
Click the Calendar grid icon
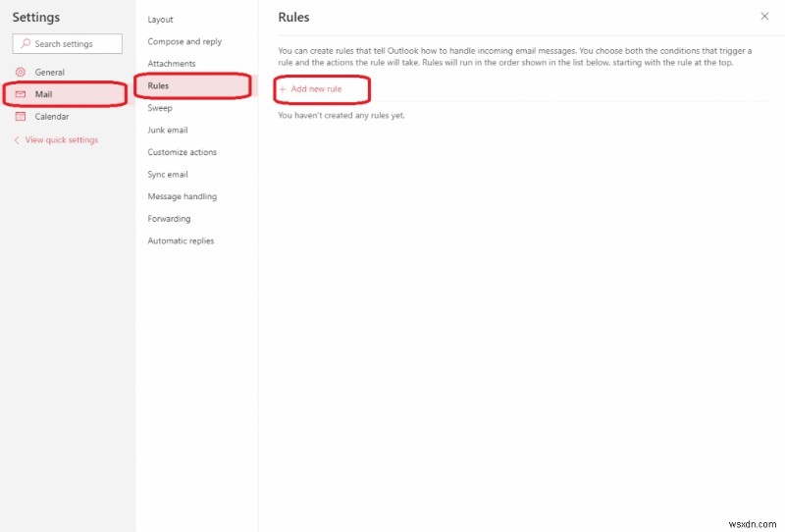(x=21, y=116)
